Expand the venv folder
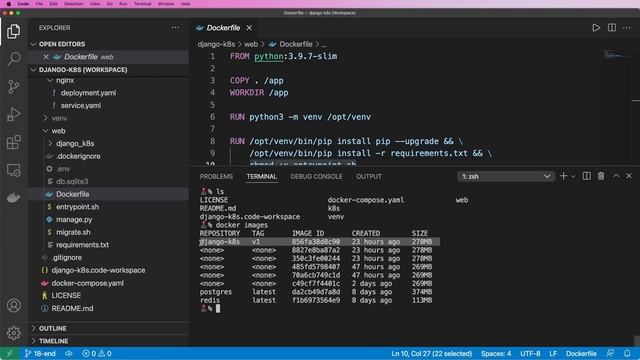640x360 pixels. [x=59, y=118]
